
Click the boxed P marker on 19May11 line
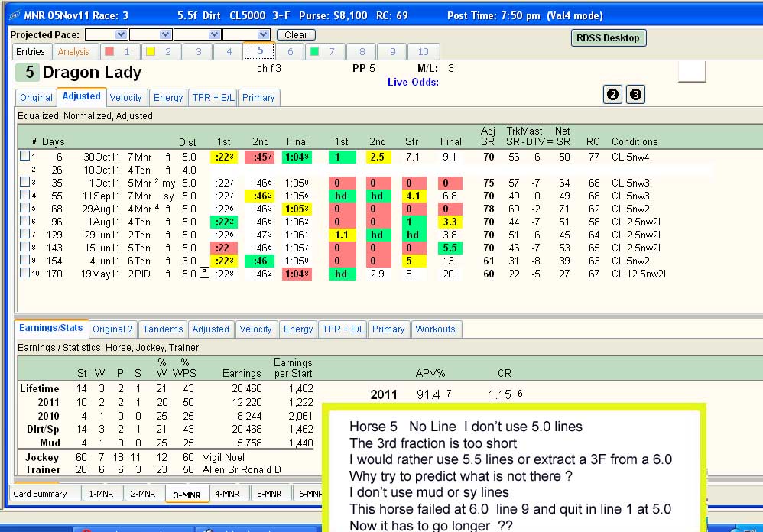pos(204,273)
